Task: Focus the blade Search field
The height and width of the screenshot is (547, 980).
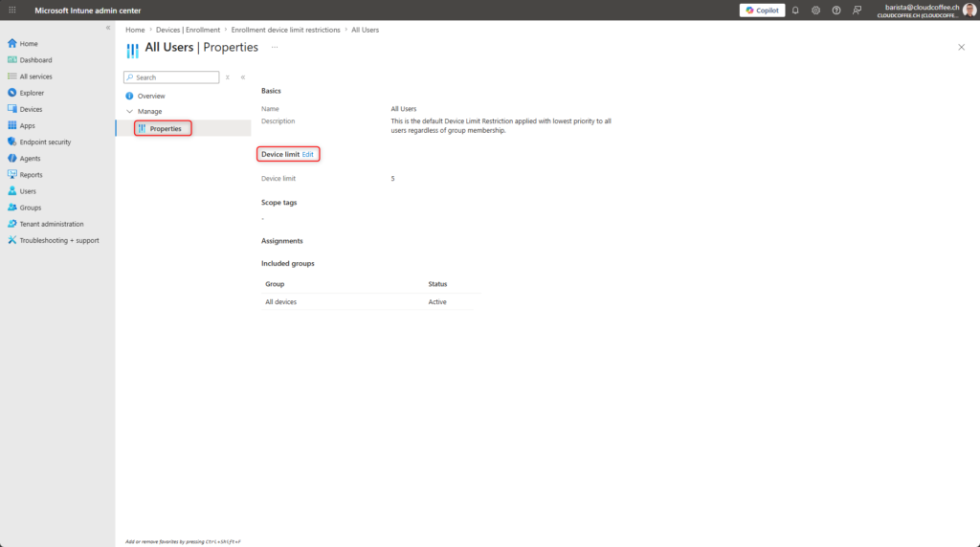Action: tap(171, 77)
